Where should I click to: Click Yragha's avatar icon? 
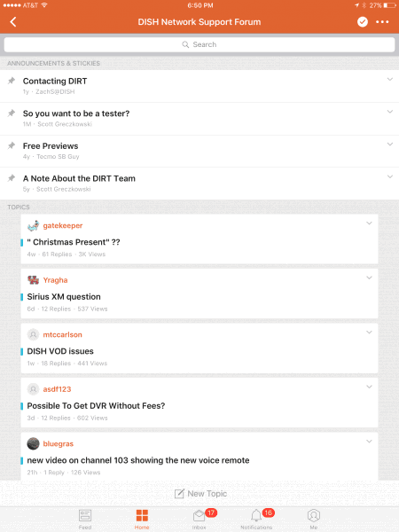tap(34, 280)
